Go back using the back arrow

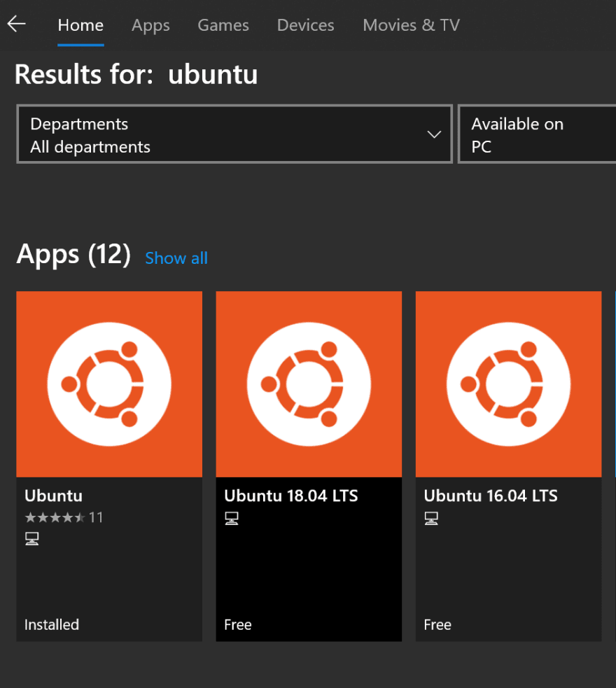pos(17,24)
